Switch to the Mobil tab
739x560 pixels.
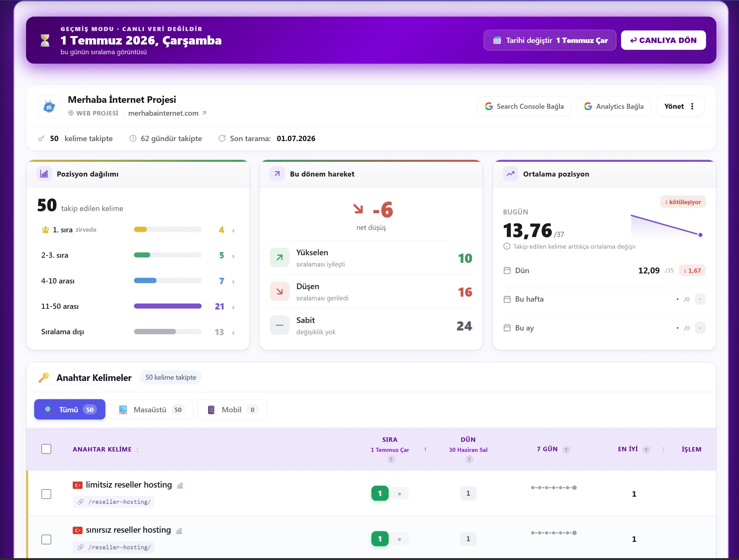coord(232,409)
